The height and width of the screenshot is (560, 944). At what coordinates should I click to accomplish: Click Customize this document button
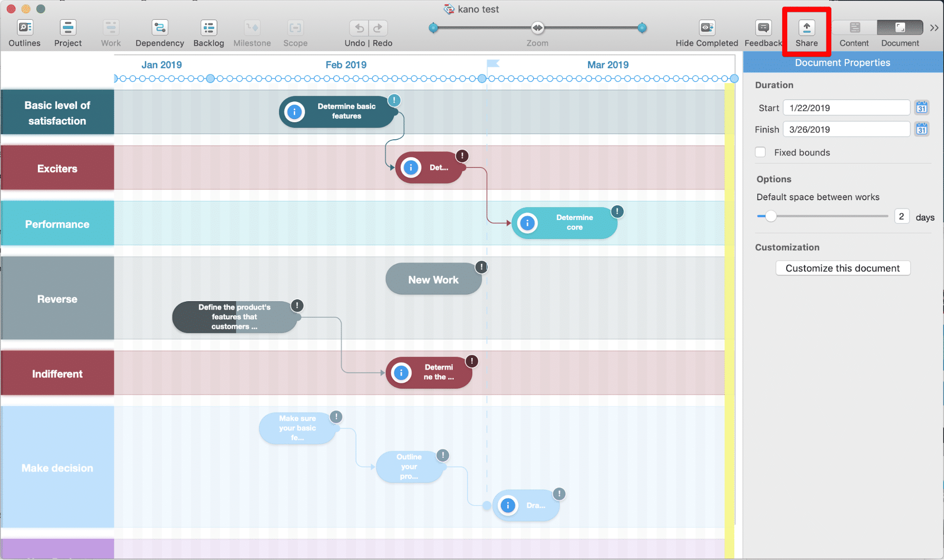coord(842,268)
